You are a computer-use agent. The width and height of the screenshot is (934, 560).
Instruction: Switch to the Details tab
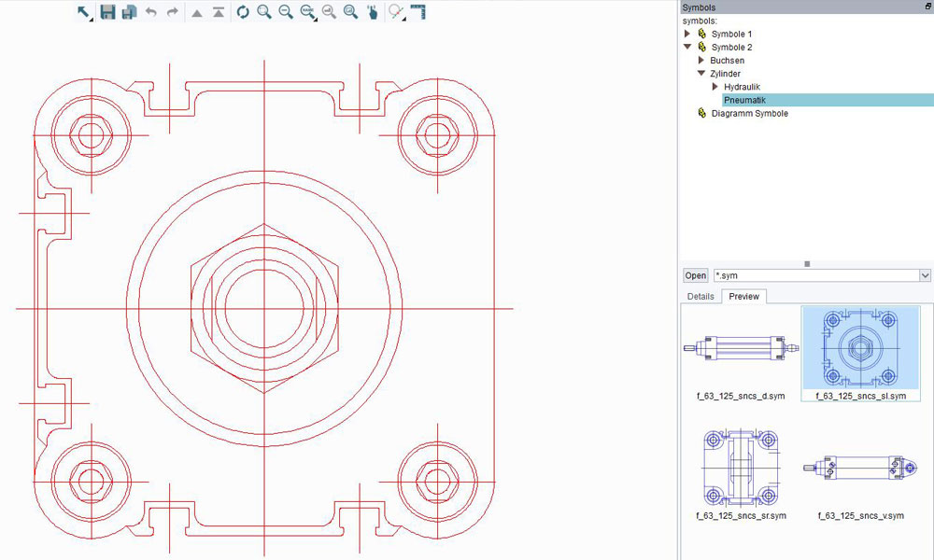point(700,296)
